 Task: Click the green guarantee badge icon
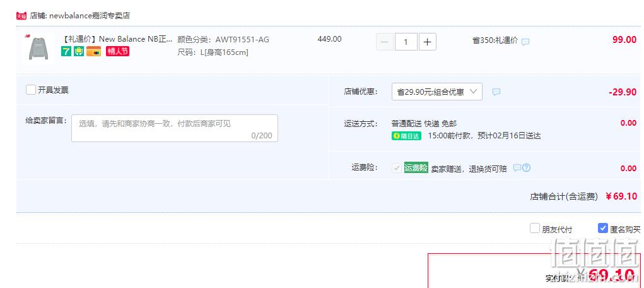(x=79, y=51)
